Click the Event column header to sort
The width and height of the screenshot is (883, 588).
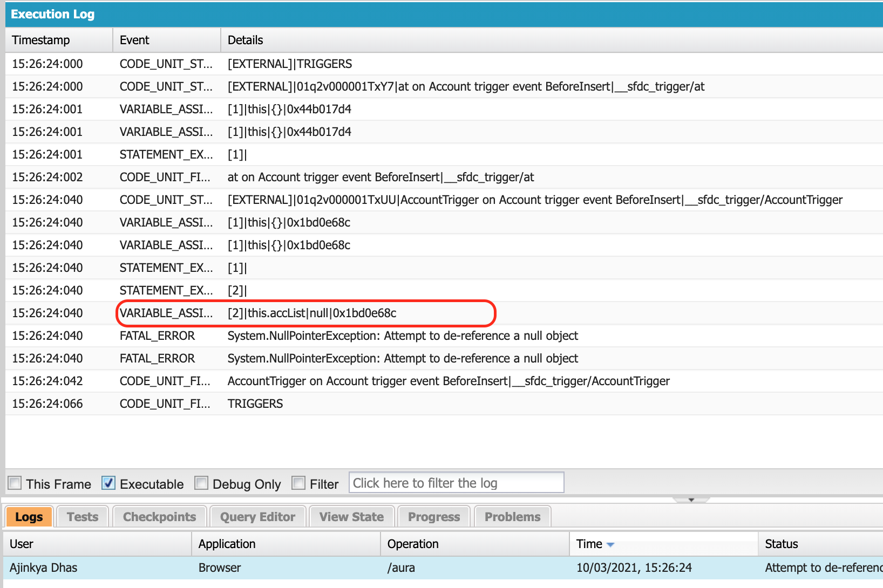tap(134, 39)
